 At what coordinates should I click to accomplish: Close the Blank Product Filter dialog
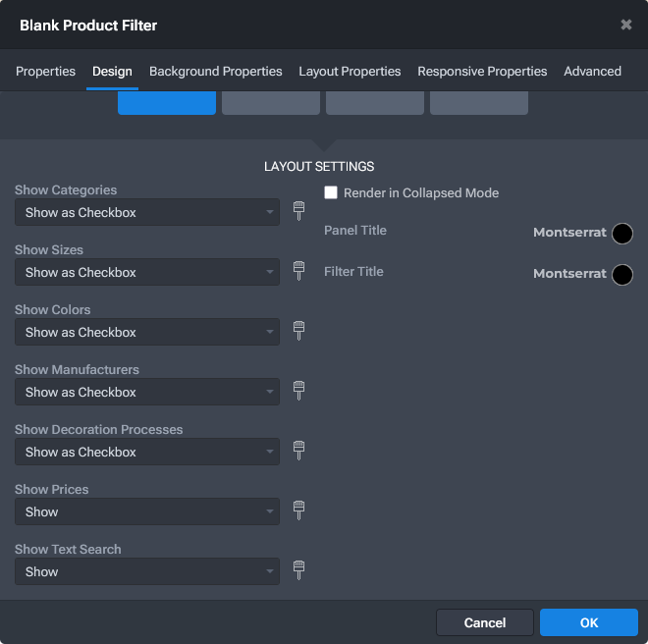(626, 25)
